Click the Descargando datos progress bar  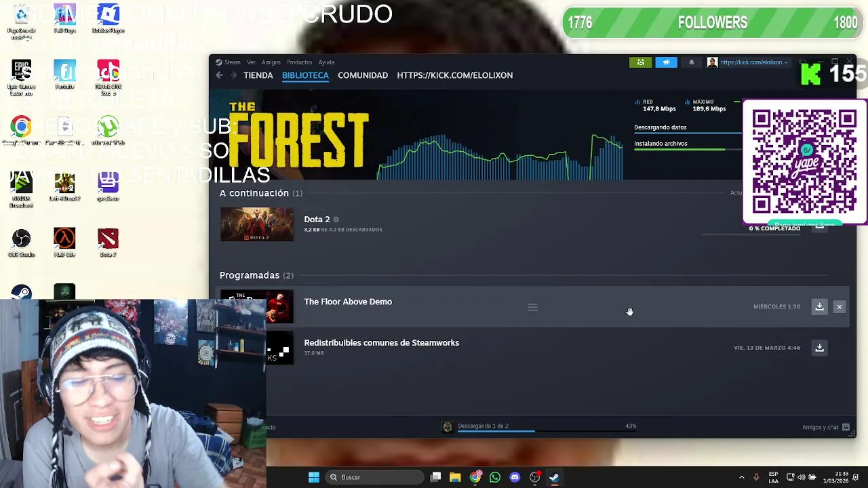coord(688,133)
